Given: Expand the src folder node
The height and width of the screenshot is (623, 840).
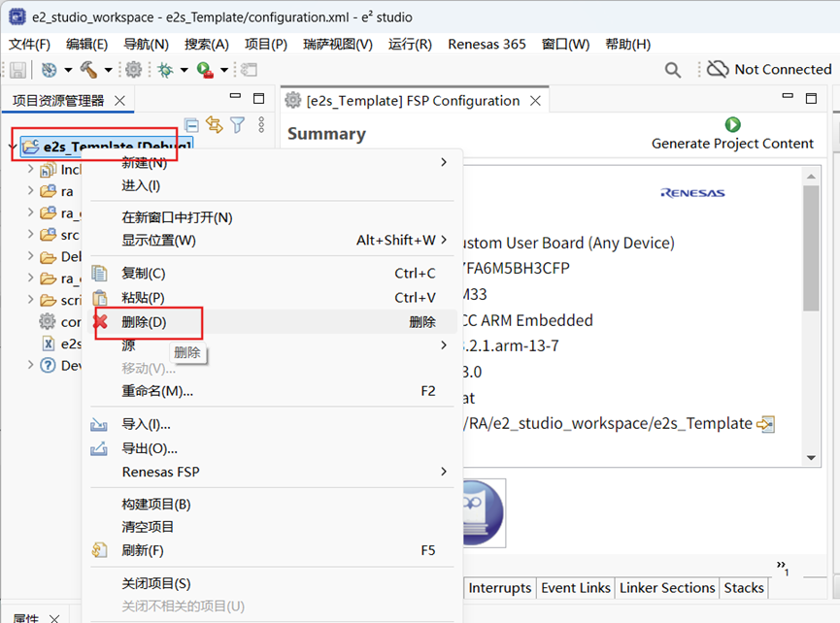Looking at the screenshot, I should [30, 235].
